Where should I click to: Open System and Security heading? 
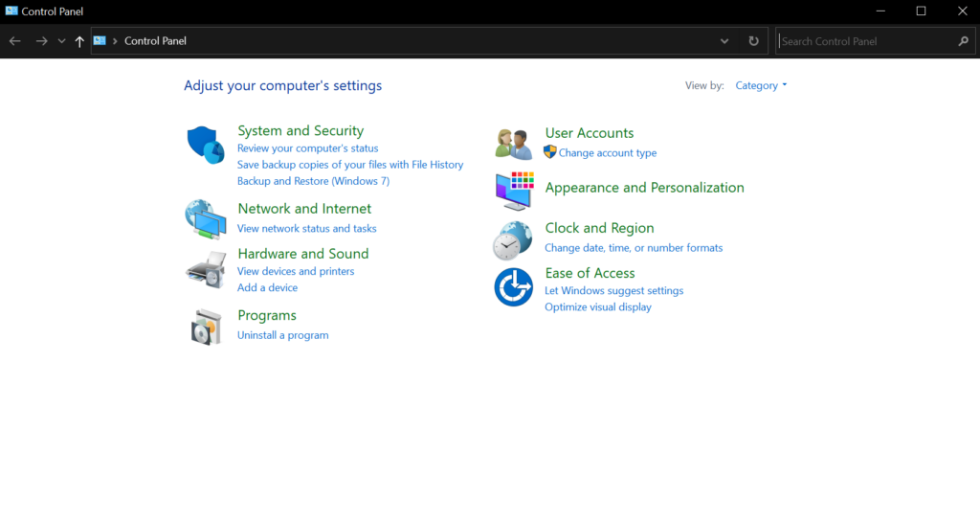(x=301, y=130)
